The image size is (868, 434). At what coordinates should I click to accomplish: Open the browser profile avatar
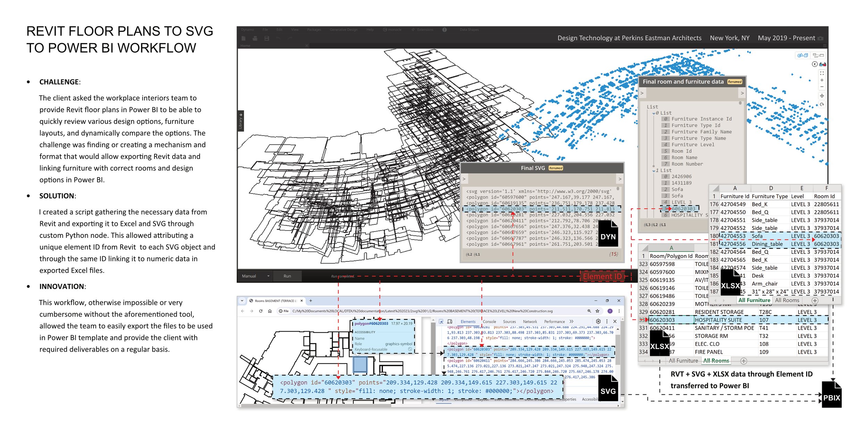[610, 311]
